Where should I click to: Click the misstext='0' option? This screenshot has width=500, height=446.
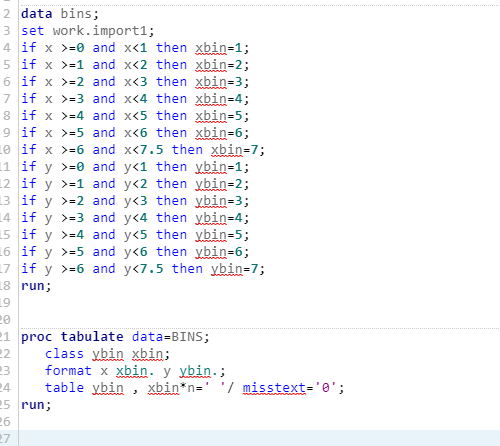[x=290, y=388]
